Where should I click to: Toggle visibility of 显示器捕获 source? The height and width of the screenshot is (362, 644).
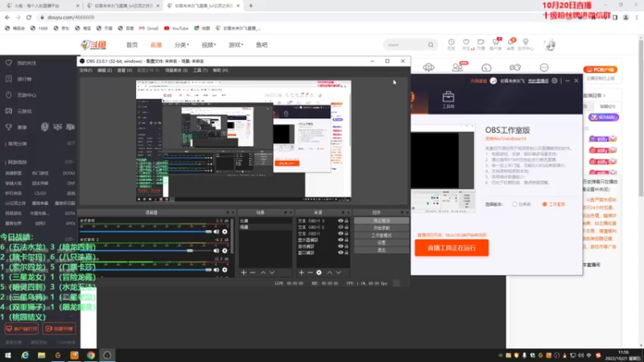pyautogui.click(x=341, y=240)
